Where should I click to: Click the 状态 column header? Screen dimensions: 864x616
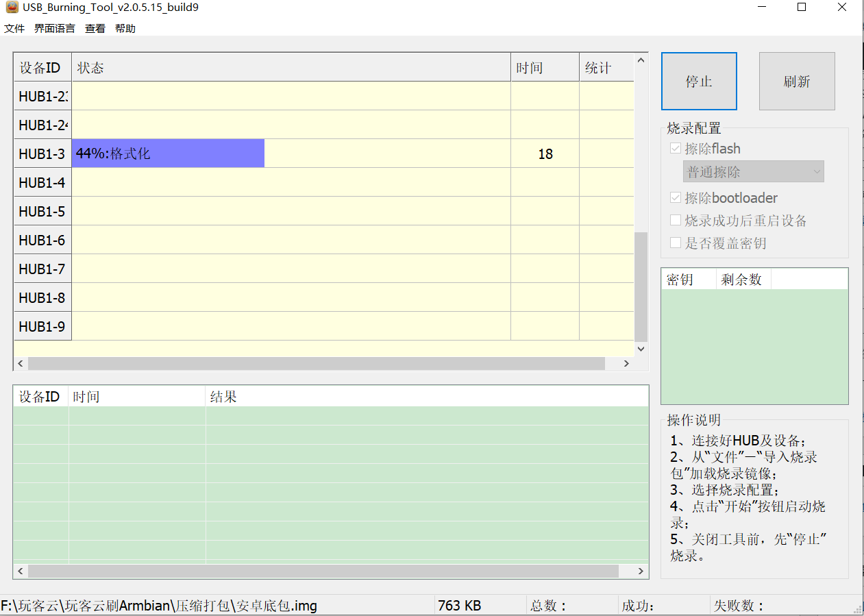click(291, 68)
